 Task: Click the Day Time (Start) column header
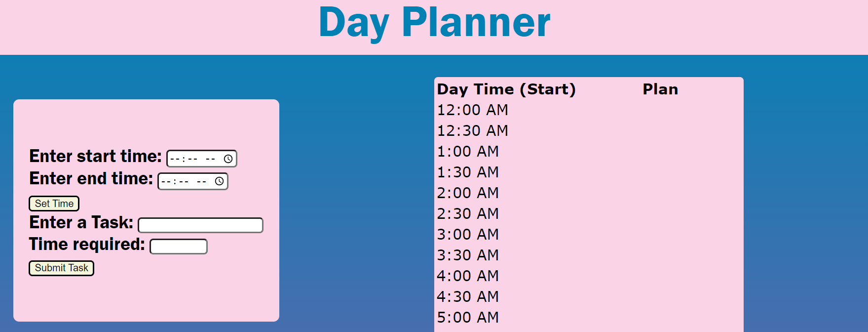click(506, 89)
